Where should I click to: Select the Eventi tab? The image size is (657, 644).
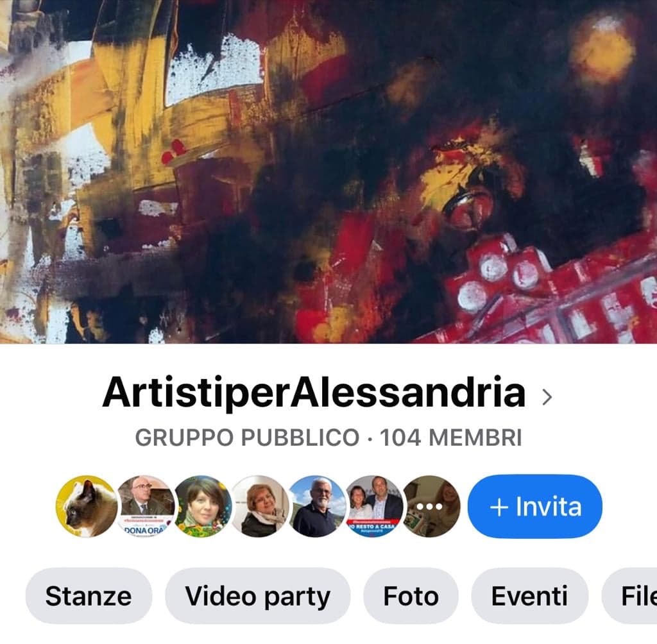(529, 595)
